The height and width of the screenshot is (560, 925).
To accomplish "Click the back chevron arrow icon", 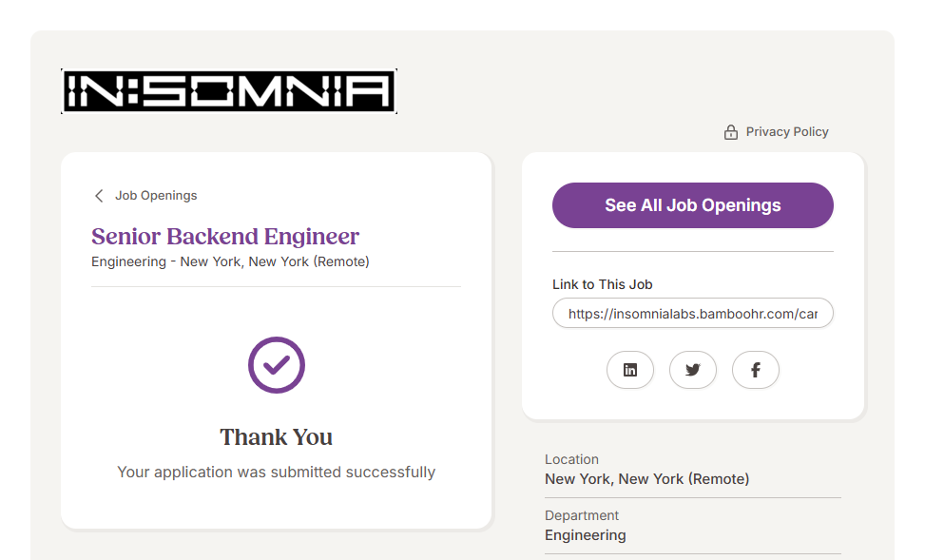I will tap(99, 196).
